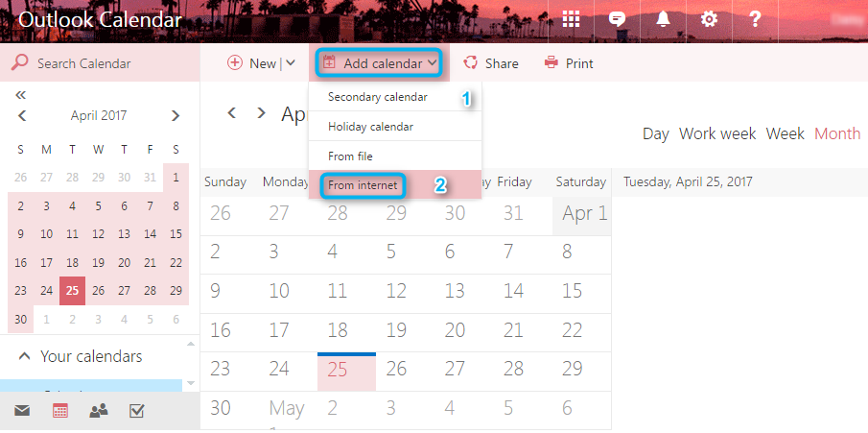Switch to Work week view

(x=717, y=133)
